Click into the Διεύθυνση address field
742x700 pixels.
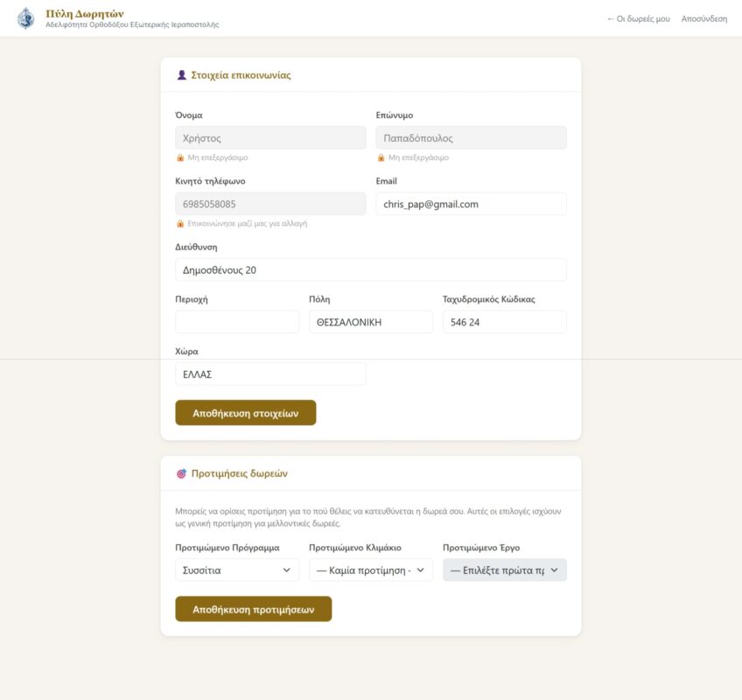(370, 269)
